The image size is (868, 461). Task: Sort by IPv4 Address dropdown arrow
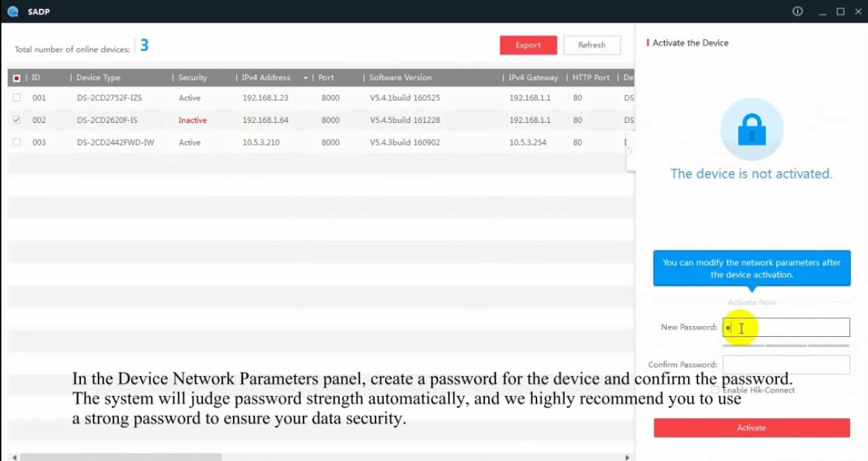pos(305,78)
